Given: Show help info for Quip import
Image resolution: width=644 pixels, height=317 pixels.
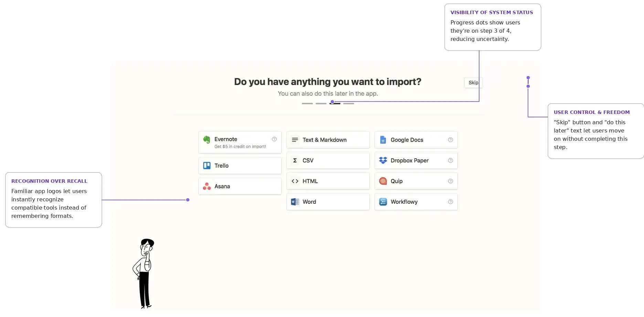Looking at the screenshot, I should pos(450,181).
